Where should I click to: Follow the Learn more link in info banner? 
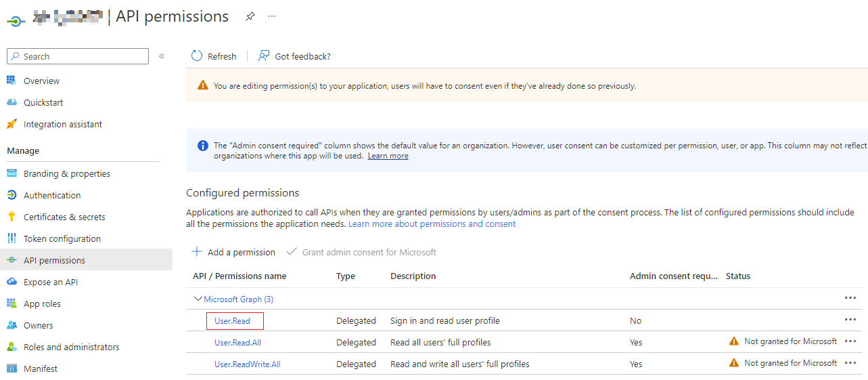pos(388,156)
